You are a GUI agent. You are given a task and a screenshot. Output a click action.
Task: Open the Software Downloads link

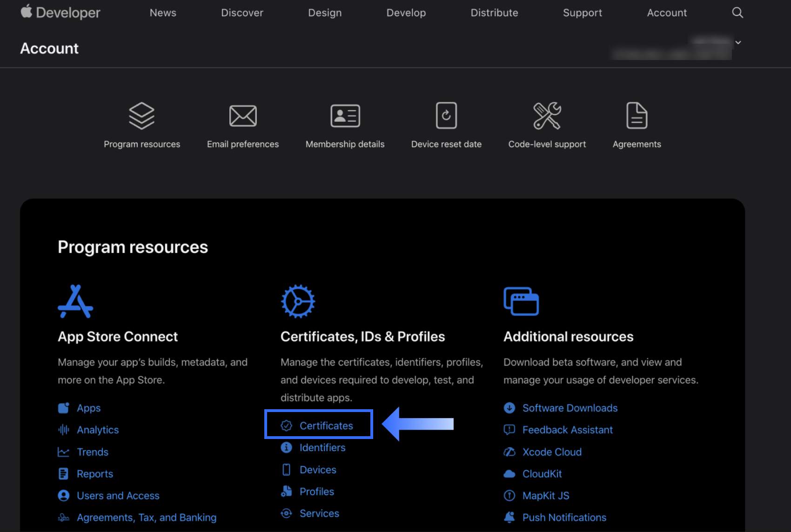[570, 408]
